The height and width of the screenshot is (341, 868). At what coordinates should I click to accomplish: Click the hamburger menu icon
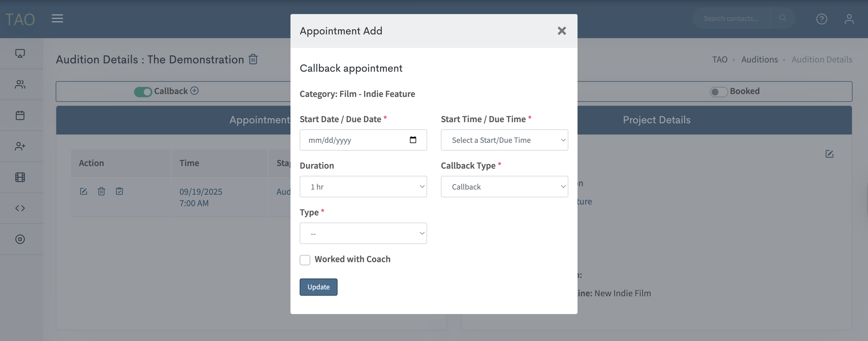pos(57,19)
